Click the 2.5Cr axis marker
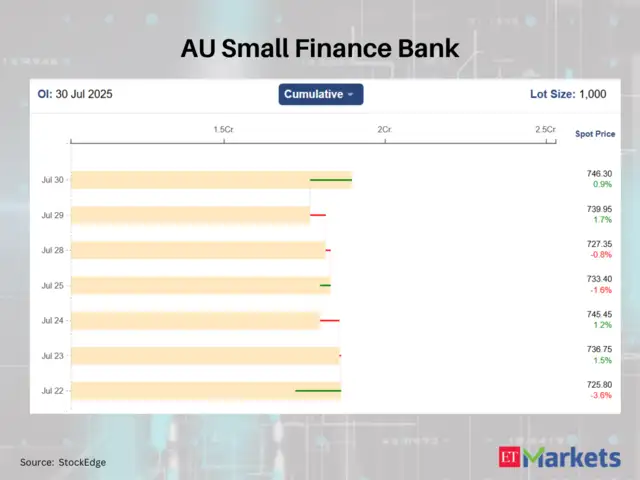Screen dimensions: 640x480 pyautogui.click(x=545, y=130)
